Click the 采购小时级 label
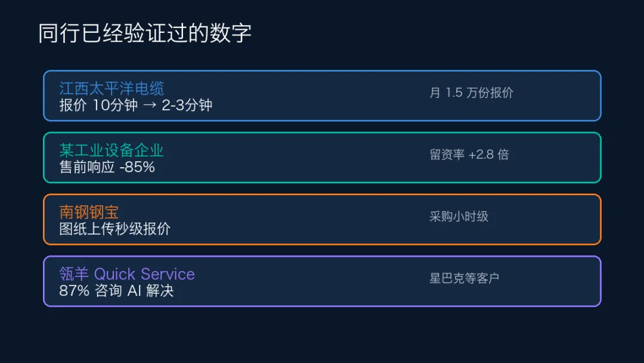This screenshot has width=644, height=363. click(459, 216)
